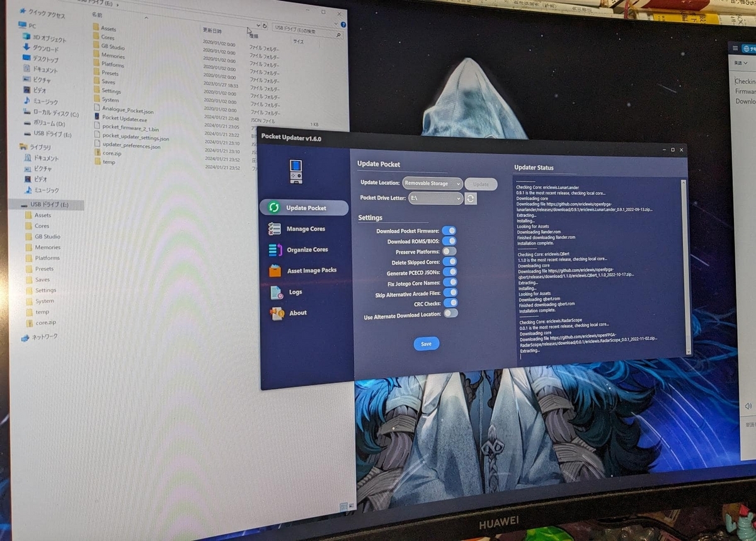The height and width of the screenshot is (541, 756).
Task: Toggle Delete Skipped Cores switch
Action: [450, 261]
